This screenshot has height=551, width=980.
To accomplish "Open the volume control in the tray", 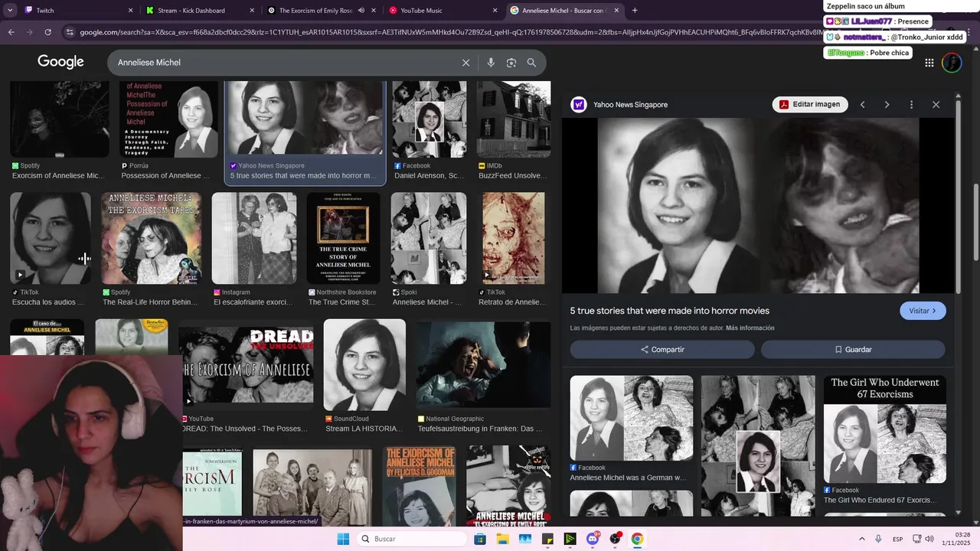I will pos(929,539).
